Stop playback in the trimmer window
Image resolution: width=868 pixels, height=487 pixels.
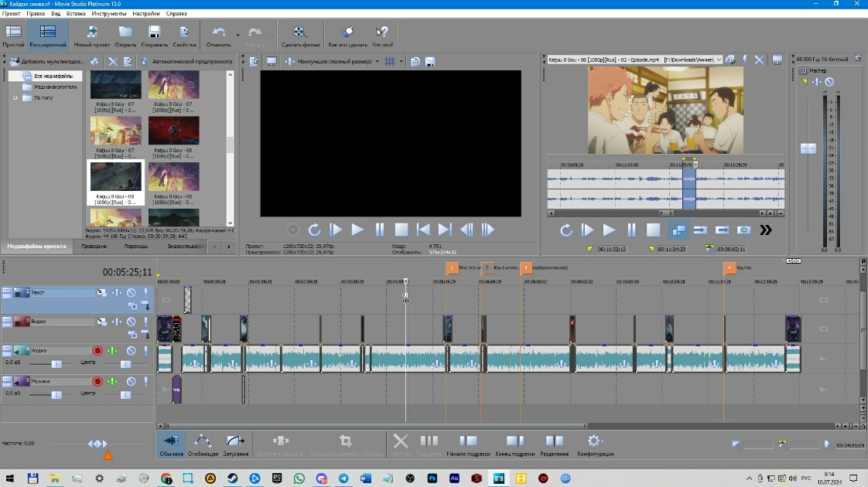(x=653, y=230)
